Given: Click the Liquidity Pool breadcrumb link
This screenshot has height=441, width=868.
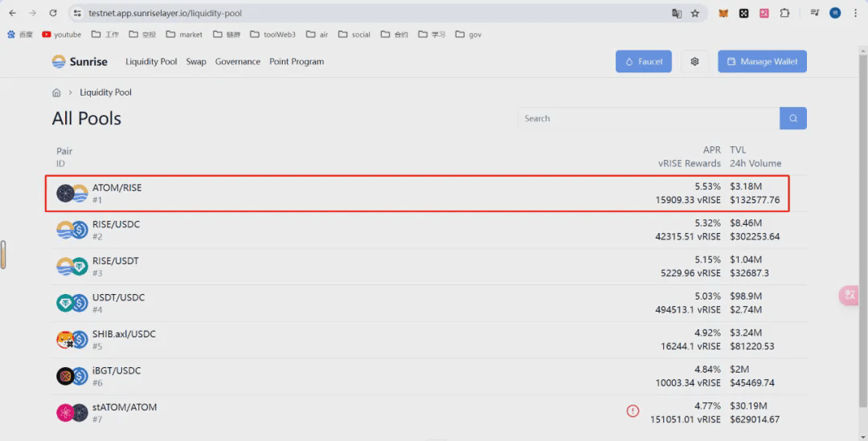Looking at the screenshot, I should tap(106, 92).
